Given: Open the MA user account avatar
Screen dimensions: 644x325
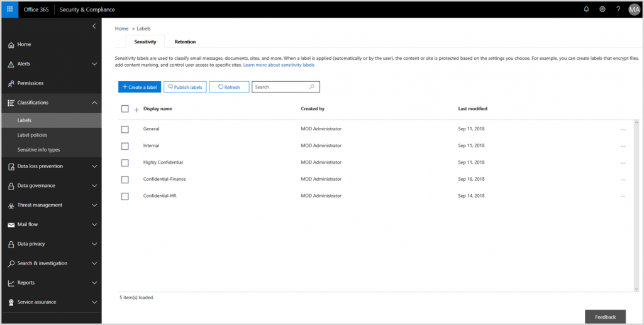Looking at the screenshot, I should point(634,9).
